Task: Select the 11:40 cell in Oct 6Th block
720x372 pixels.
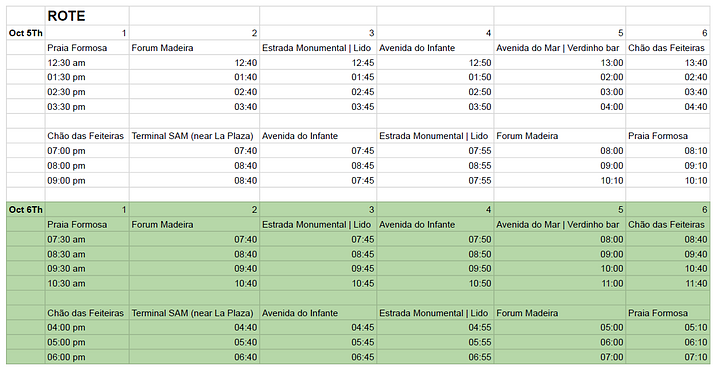Action: [668, 283]
